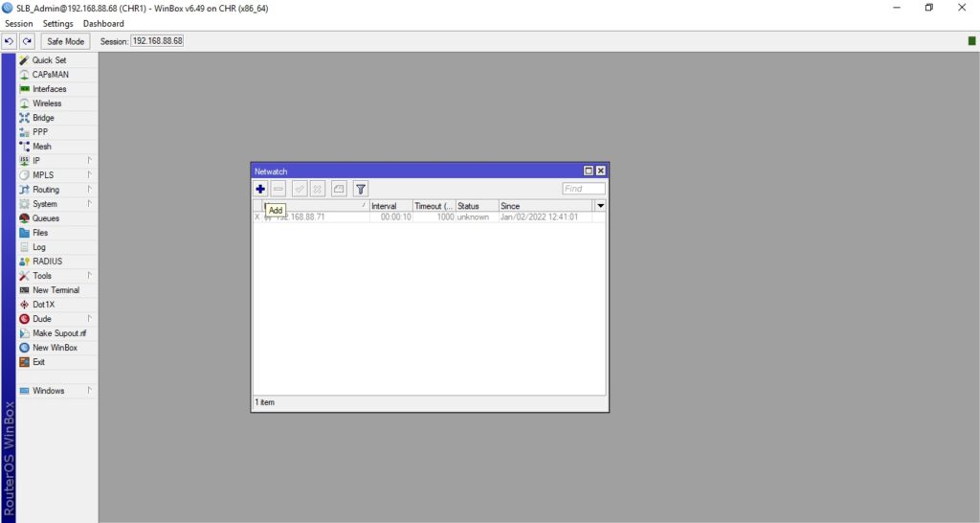
Task: Remove the selected Netwatch entry
Action: point(278,189)
